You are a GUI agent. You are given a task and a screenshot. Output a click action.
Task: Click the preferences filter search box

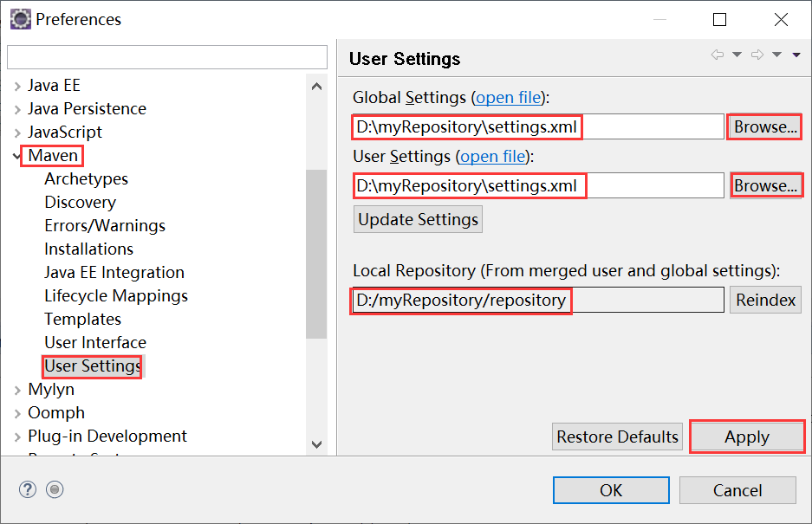click(167, 57)
